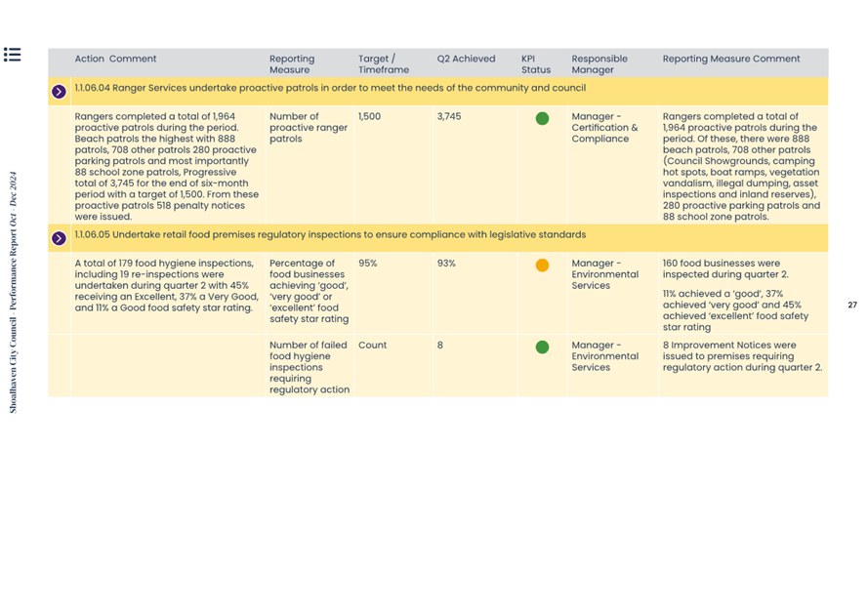Viewport: 868px width, 613px height.
Task: Click the Reporting Measure Comment header
Action: (730, 59)
